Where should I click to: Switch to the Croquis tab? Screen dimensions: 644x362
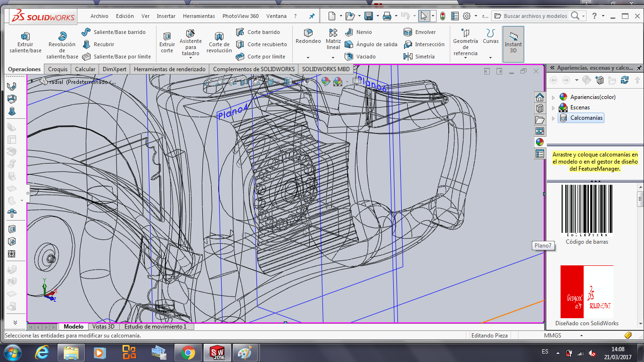click(58, 69)
